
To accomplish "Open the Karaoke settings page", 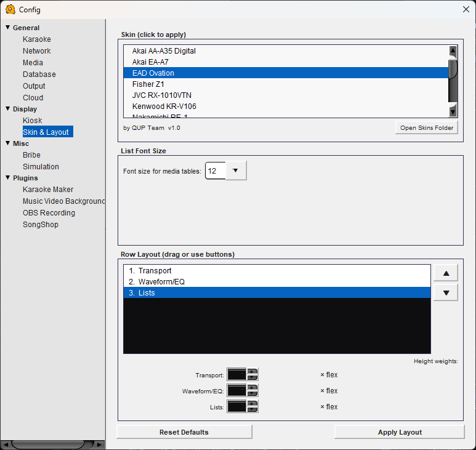I will point(37,39).
